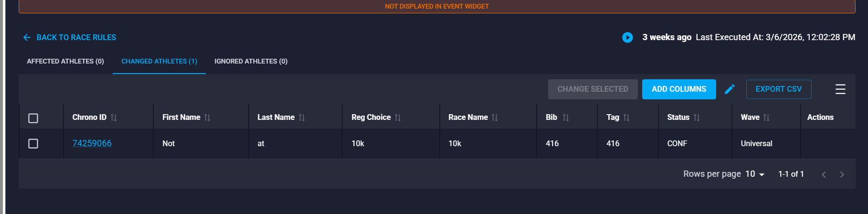The width and height of the screenshot is (868, 214).
Task: Click the Export CSV button
Action: click(x=778, y=89)
